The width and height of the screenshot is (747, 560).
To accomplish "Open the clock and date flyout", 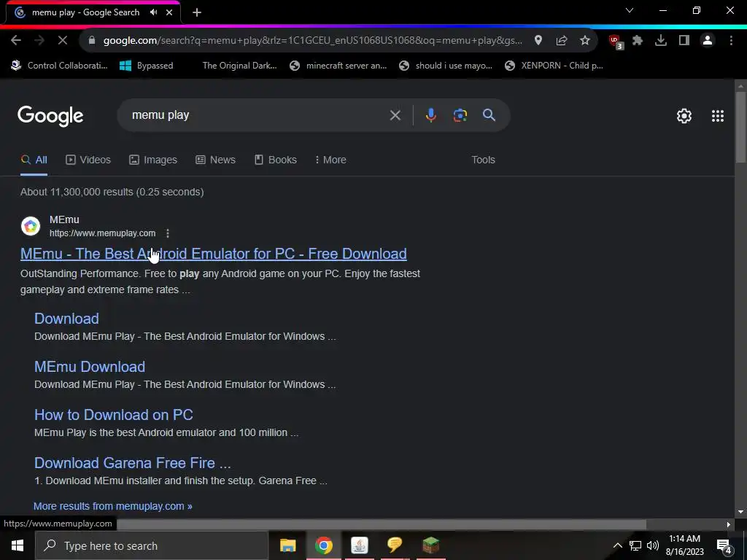I will pos(684,545).
